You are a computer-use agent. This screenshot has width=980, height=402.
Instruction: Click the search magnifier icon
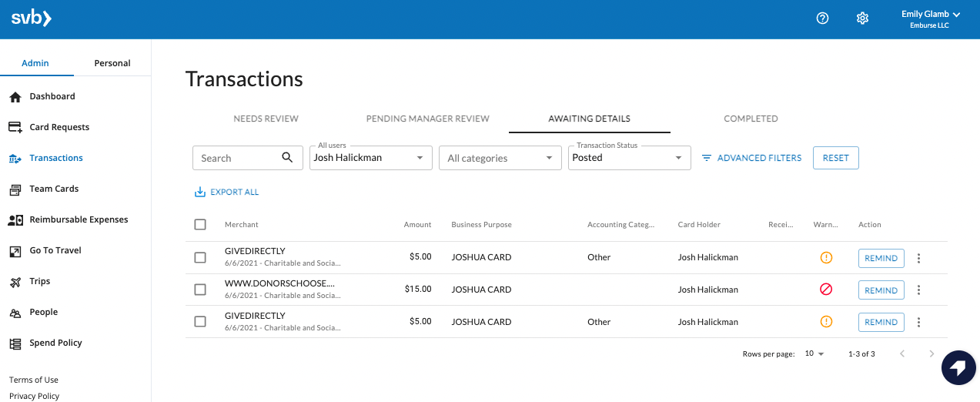coord(287,157)
